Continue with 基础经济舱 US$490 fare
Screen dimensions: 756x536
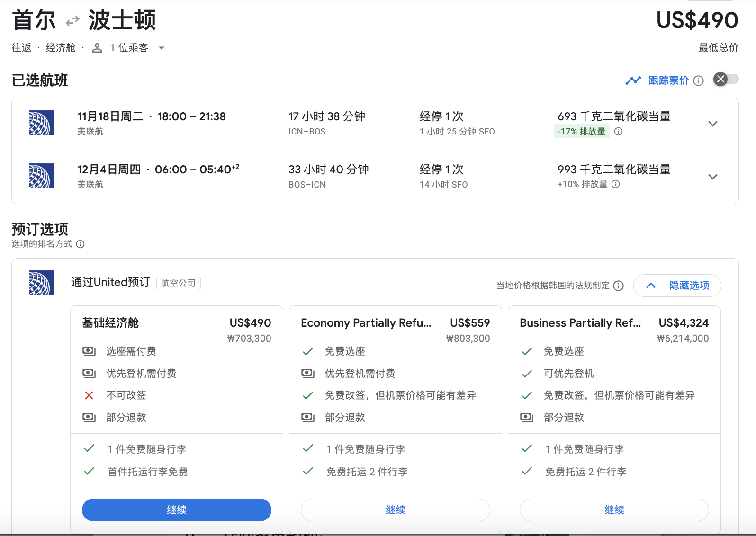[x=177, y=510]
